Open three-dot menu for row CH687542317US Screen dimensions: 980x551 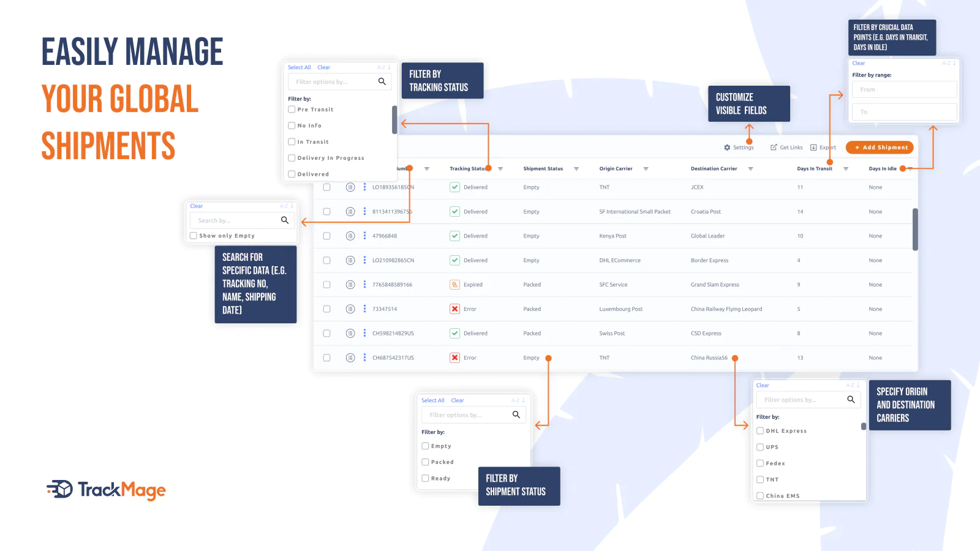364,358
